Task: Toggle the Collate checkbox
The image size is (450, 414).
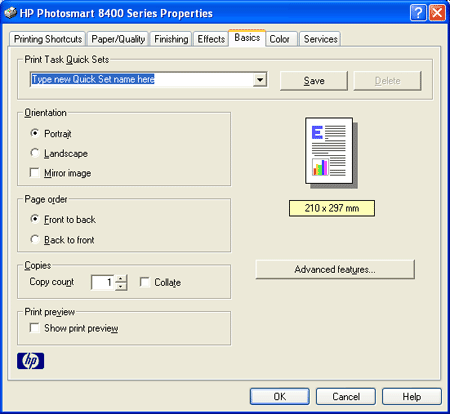Action: click(x=145, y=282)
